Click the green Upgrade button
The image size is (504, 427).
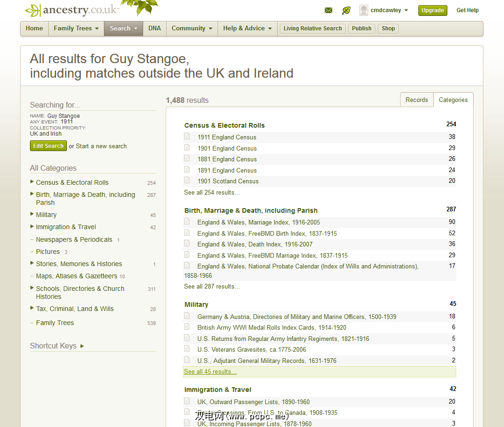pyautogui.click(x=432, y=10)
